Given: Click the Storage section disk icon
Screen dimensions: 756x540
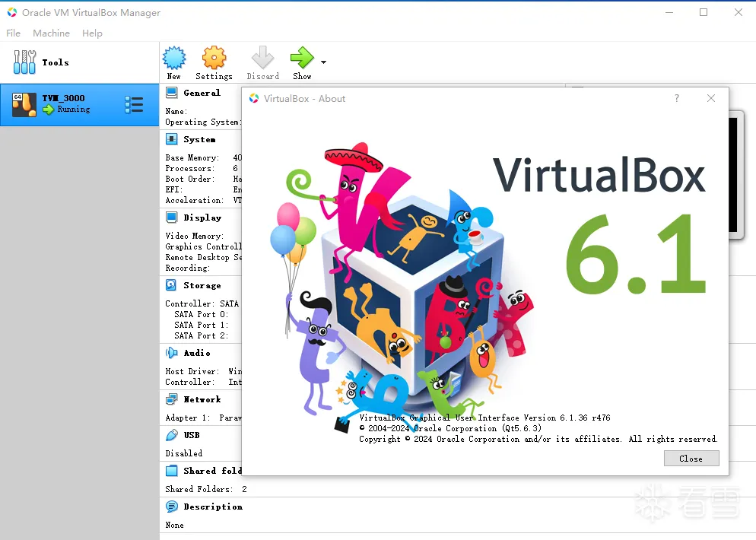Looking at the screenshot, I should tap(171, 285).
